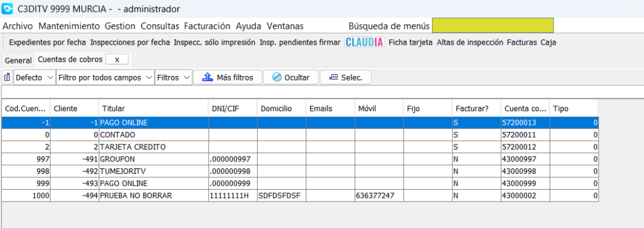Sort by the Facturar? column header
This screenshot has height=228, width=644.
477,109
